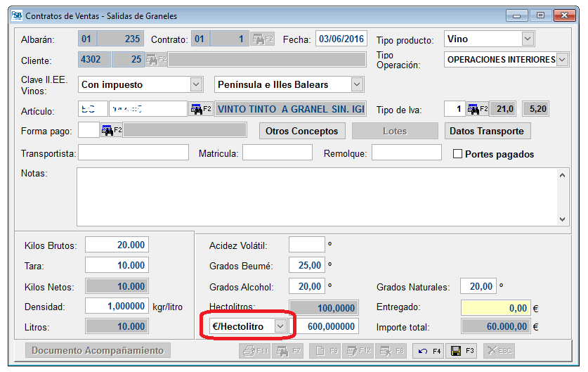The height and width of the screenshot is (372, 588).
Task: Click the Contrato number 1 field
Action: point(230,39)
